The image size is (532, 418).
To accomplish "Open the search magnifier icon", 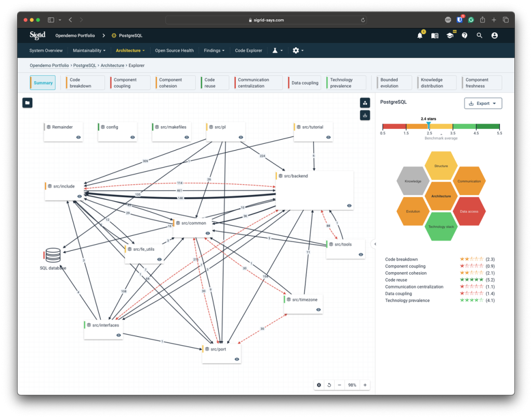I will (x=480, y=35).
